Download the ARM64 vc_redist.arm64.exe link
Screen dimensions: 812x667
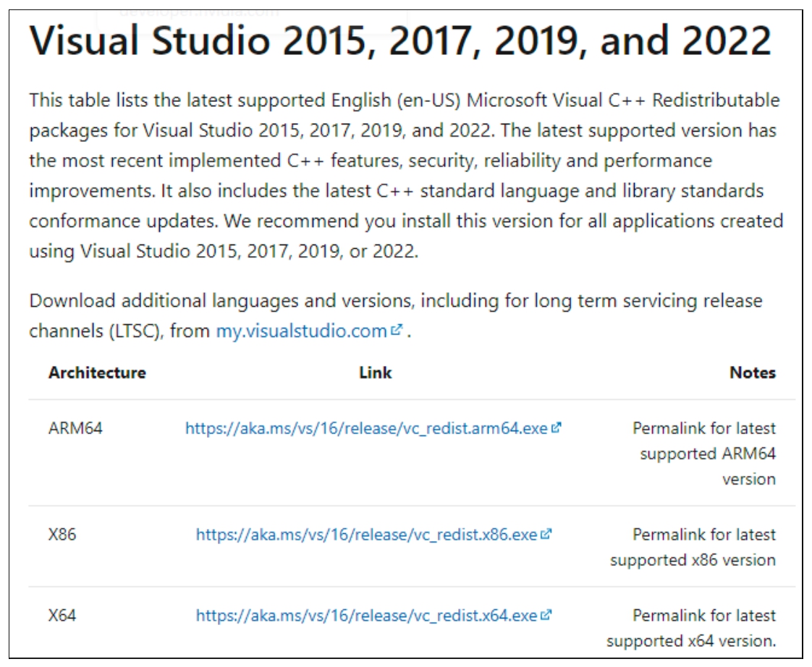point(366,428)
